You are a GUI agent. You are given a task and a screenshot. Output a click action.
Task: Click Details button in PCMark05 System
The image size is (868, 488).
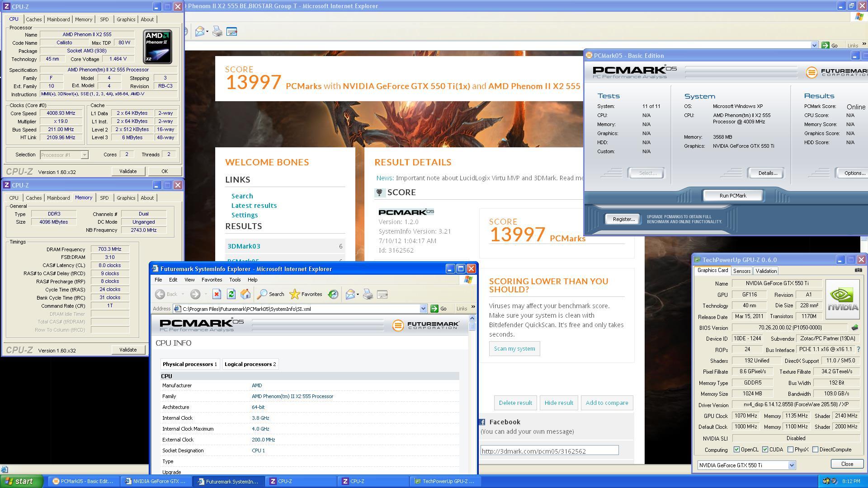pos(767,173)
